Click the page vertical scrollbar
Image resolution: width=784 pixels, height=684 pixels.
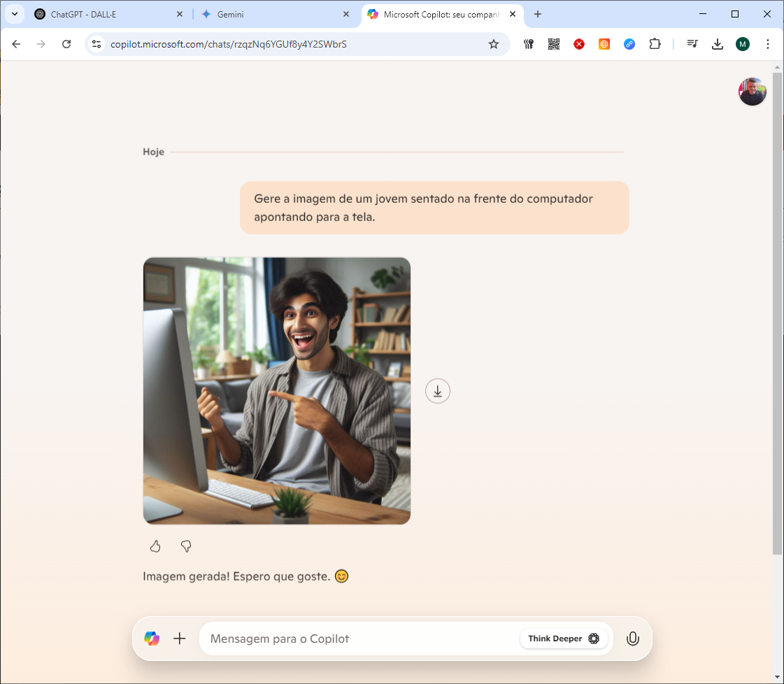[x=777, y=313]
